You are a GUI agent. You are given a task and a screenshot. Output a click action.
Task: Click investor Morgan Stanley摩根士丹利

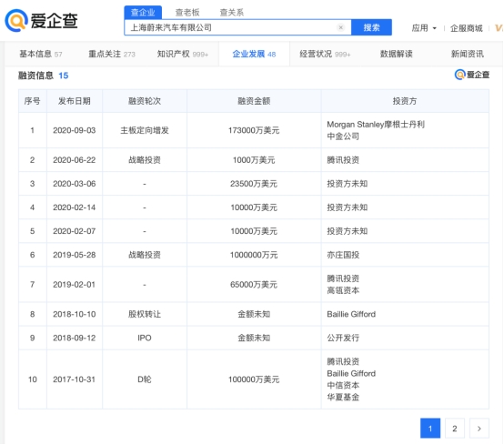376,125
